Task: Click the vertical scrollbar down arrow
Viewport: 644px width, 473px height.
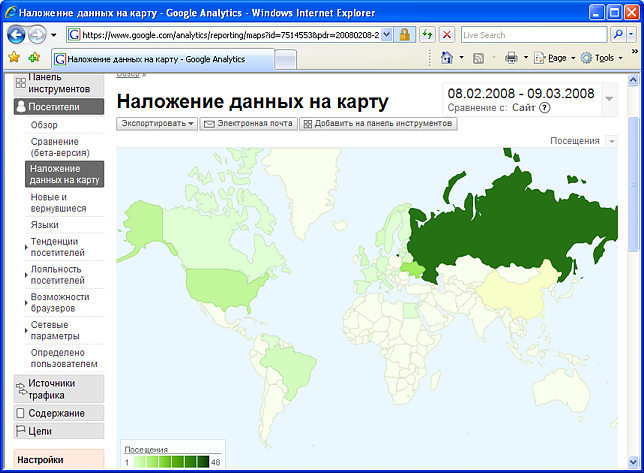Action: pos(633,462)
